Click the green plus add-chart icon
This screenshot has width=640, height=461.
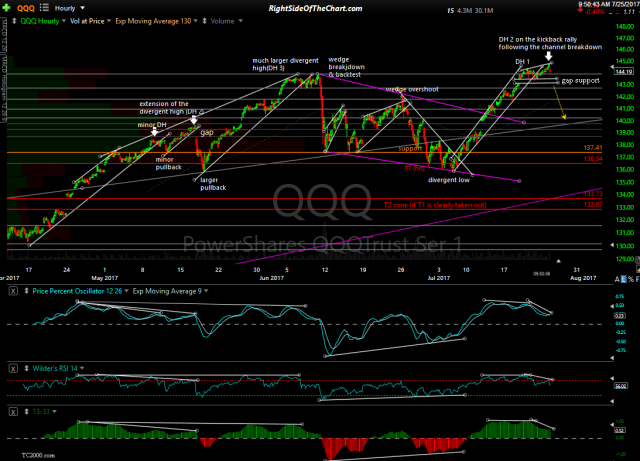point(7,8)
